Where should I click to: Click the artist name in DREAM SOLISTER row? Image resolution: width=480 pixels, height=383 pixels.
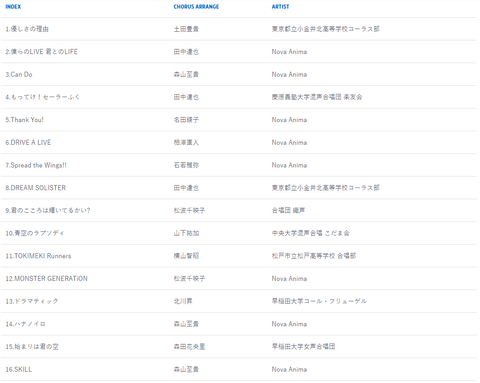326,188
